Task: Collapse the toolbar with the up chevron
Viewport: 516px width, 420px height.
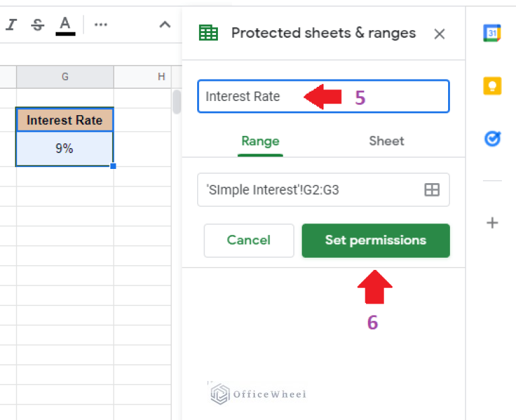Action: click(165, 24)
